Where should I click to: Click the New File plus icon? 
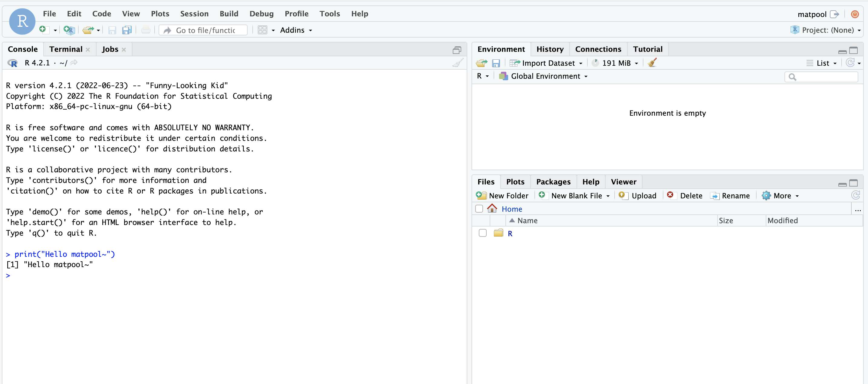tap(44, 30)
